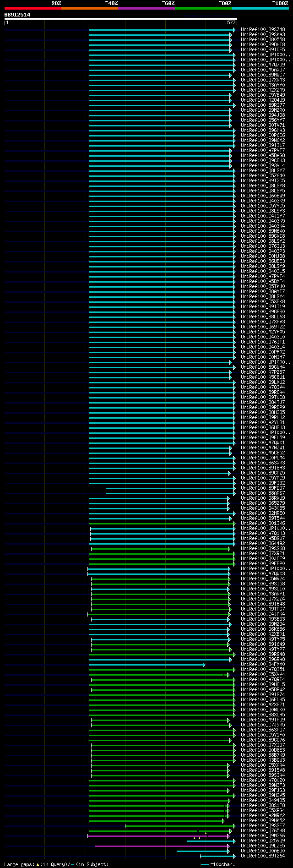This screenshot has width=293, height=868.
Task: Select the UniRef100_Q93VL4 label
Action: pos(263,166)
